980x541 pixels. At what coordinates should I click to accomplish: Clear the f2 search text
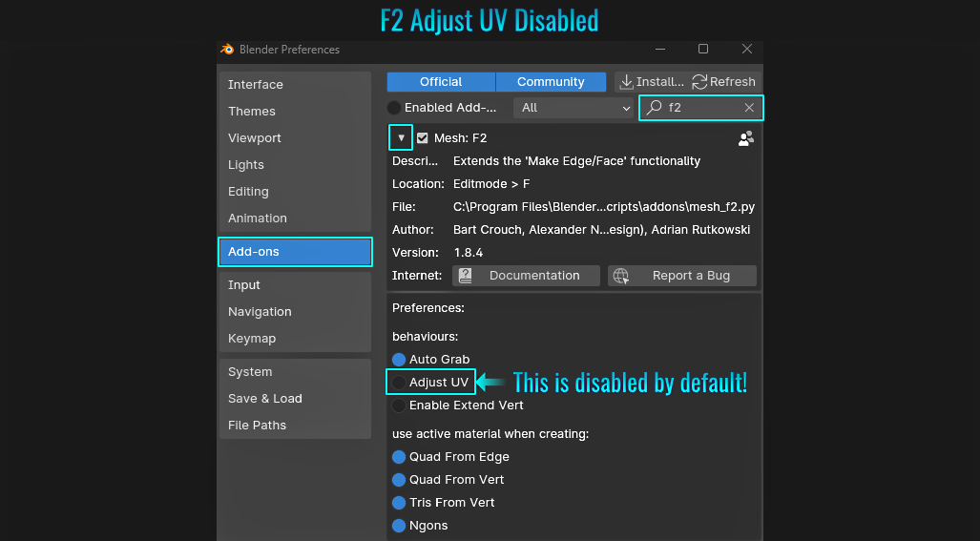coord(749,108)
